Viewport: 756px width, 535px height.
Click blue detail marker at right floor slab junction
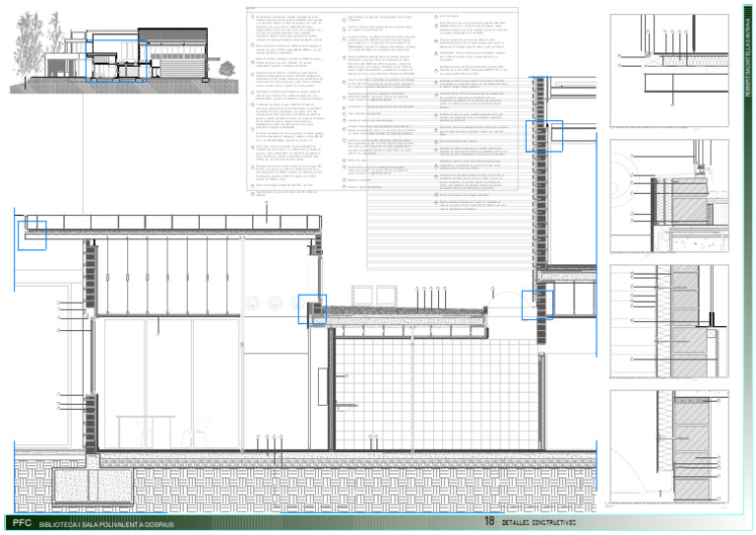[x=537, y=303]
